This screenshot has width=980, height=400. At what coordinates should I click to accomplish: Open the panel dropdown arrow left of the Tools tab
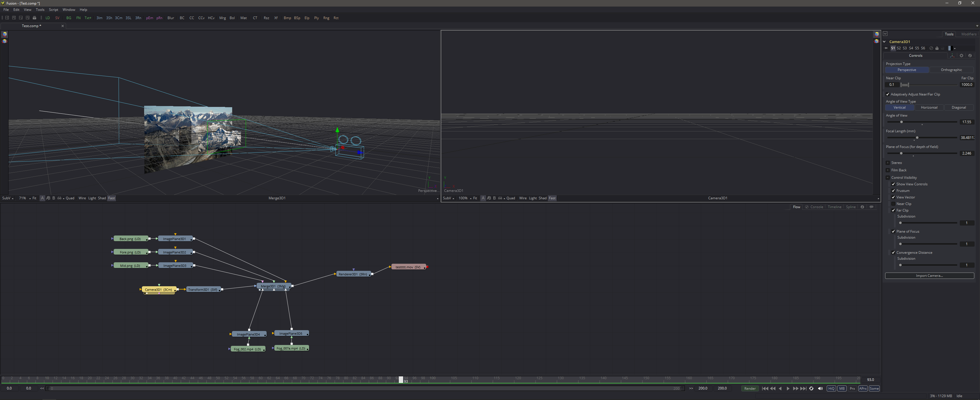point(885,34)
